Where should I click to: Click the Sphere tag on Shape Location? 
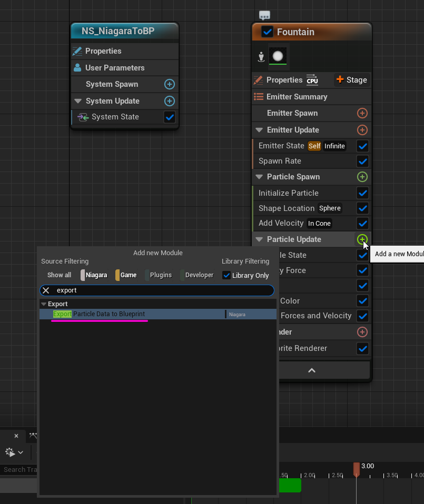[x=330, y=208]
